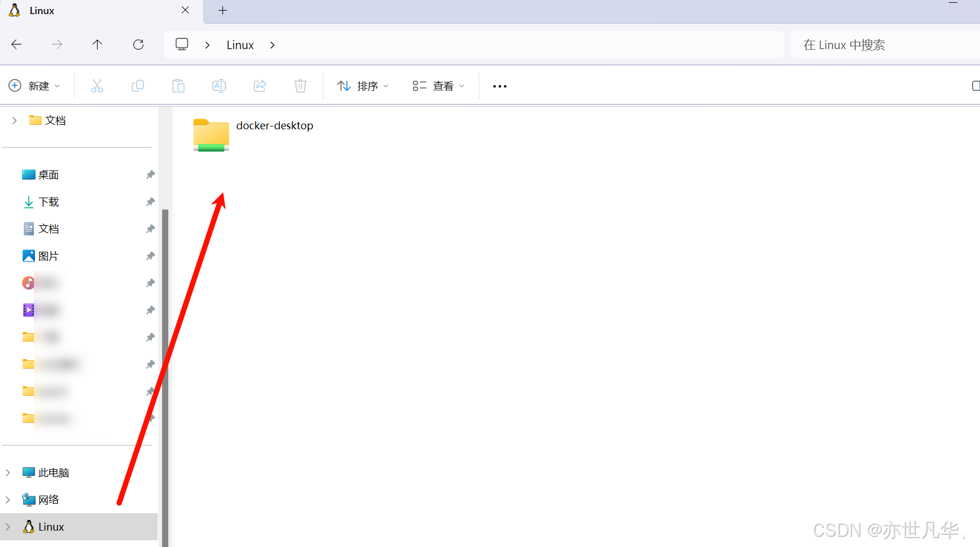Viewport: 980px width, 547px height.
Task: Refresh the current folder view
Action: [x=138, y=45]
